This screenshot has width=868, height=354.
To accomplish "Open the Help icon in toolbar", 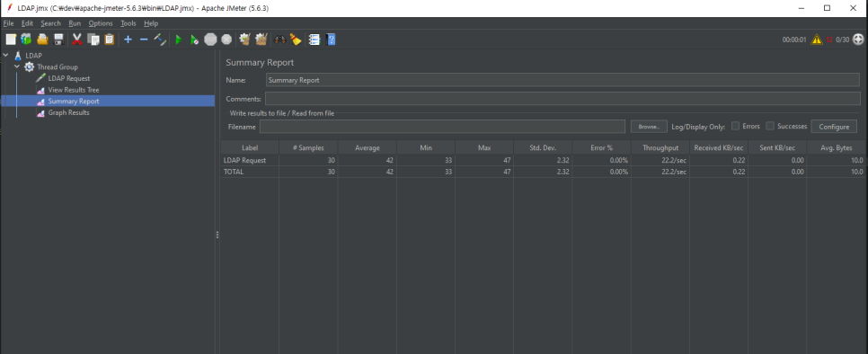I will [331, 40].
